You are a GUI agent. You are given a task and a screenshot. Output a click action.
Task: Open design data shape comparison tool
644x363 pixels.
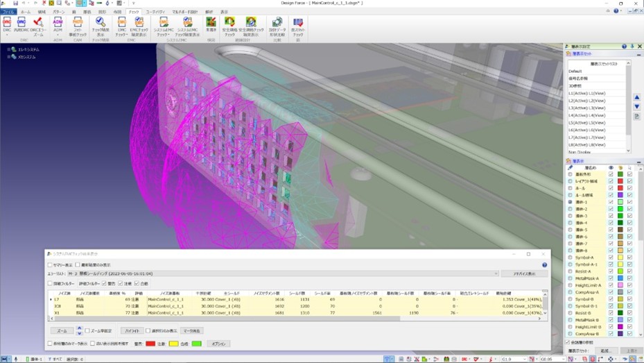pos(277,24)
